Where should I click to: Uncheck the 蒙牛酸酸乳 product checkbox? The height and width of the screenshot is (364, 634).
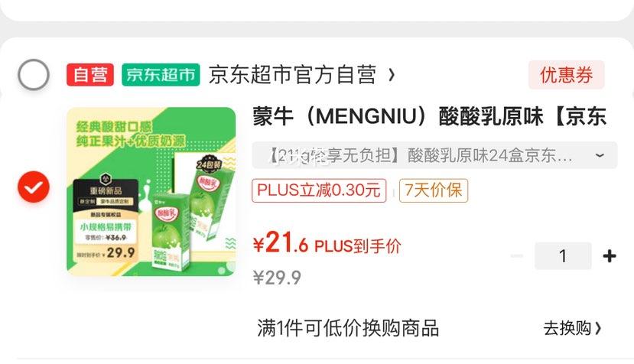[34, 187]
